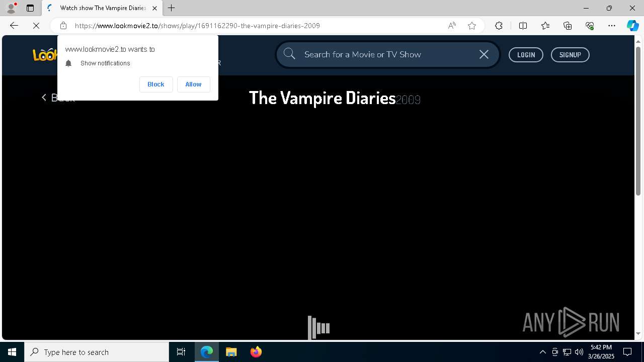Add this page to favorites

[472, 26]
